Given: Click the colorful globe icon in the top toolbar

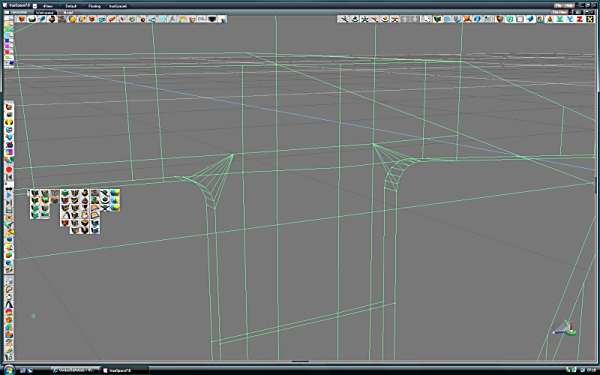Looking at the screenshot, I should (x=132, y=19).
